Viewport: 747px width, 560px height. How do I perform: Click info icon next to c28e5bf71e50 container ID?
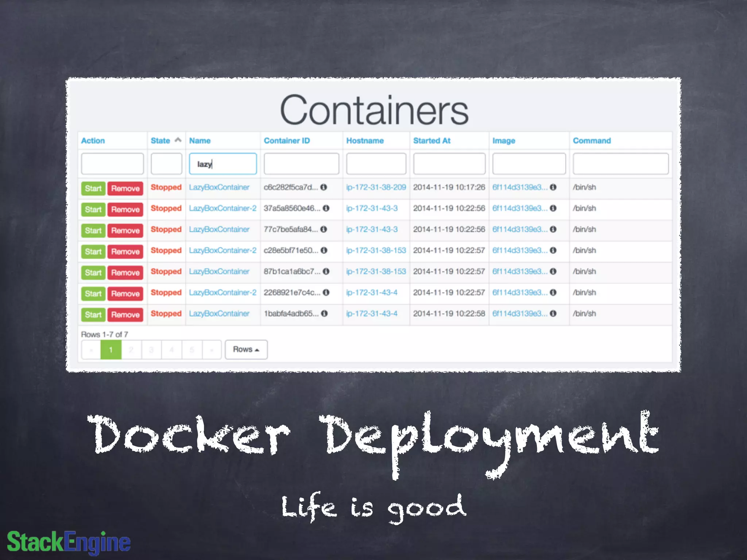[324, 250]
